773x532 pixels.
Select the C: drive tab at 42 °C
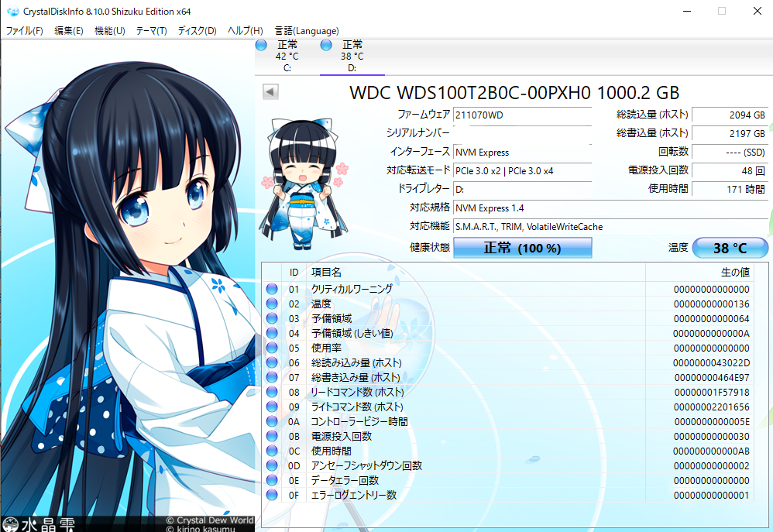[x=287, y=57]
